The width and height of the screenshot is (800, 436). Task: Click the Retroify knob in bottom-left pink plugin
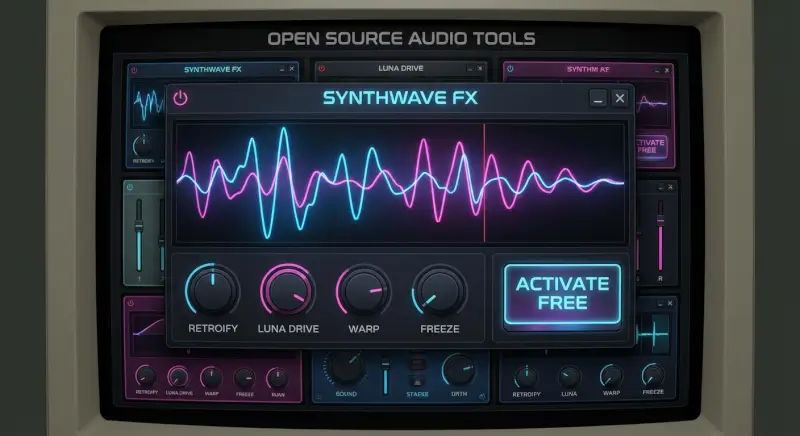145,376
